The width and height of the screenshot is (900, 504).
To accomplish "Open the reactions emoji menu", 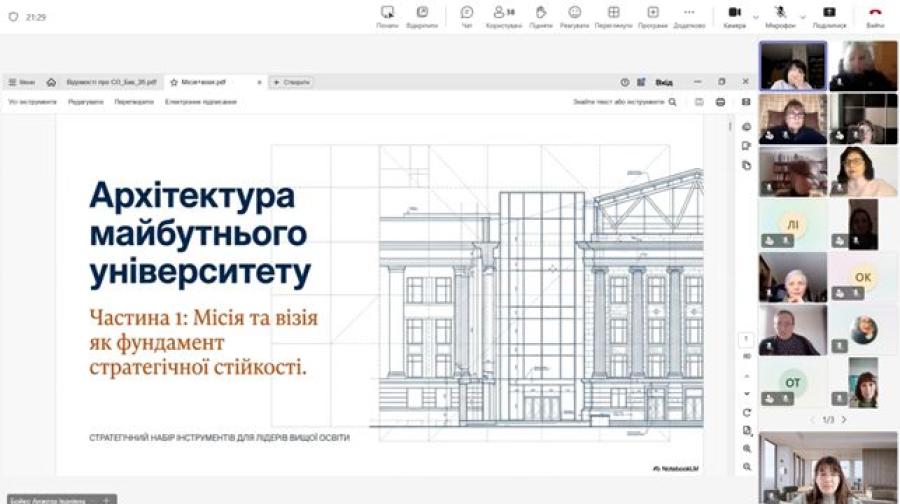I will coord(574,17).
